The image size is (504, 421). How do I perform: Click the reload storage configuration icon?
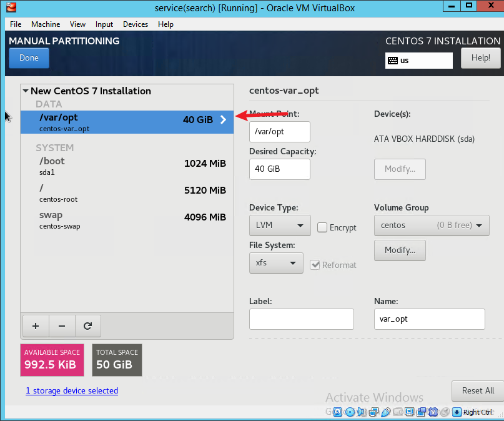tap(88, 326)
